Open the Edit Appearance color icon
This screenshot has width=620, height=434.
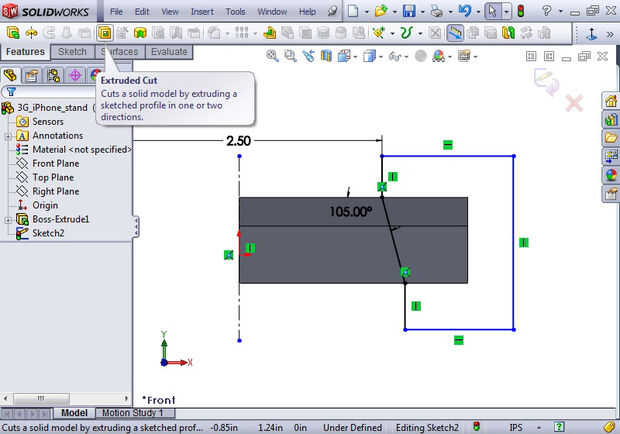[439, 57]
